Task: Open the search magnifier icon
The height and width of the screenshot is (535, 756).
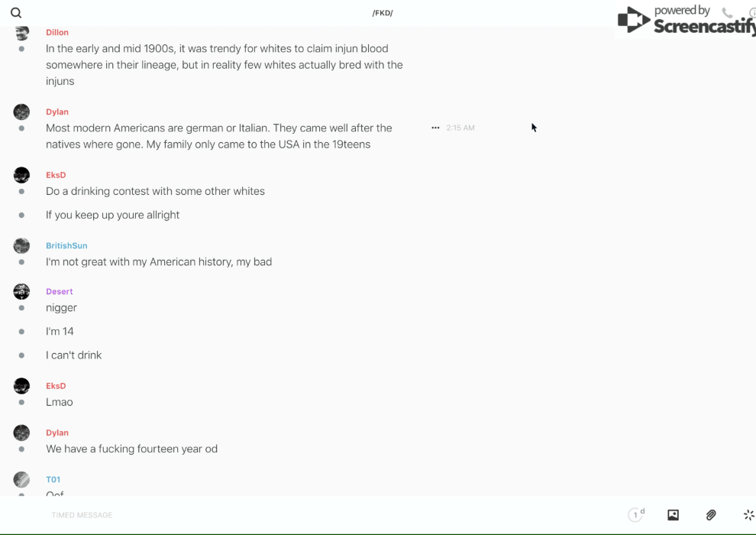Action: (x=16, y=13)
